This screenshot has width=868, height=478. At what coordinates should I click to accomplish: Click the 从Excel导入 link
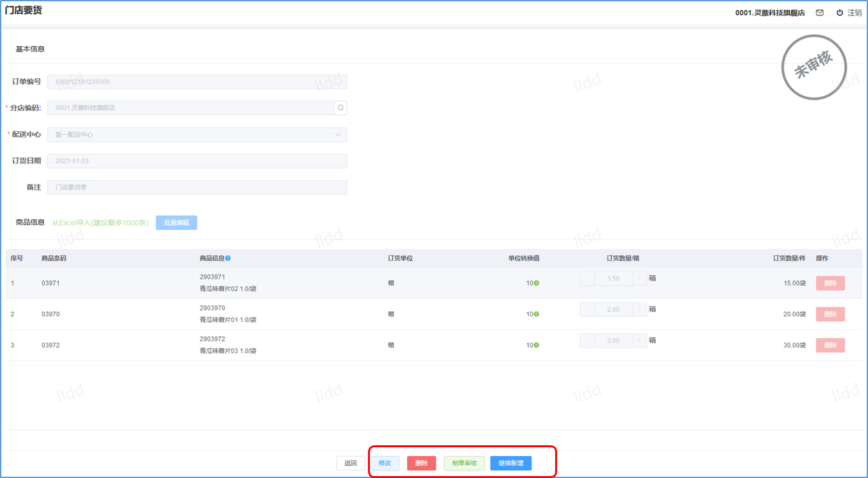click(100, 223)
